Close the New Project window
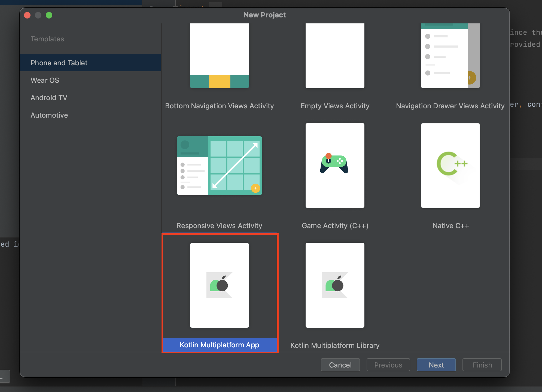Viewport: 542px width, 392px height. pyautogui.click(x=27, y=15)
